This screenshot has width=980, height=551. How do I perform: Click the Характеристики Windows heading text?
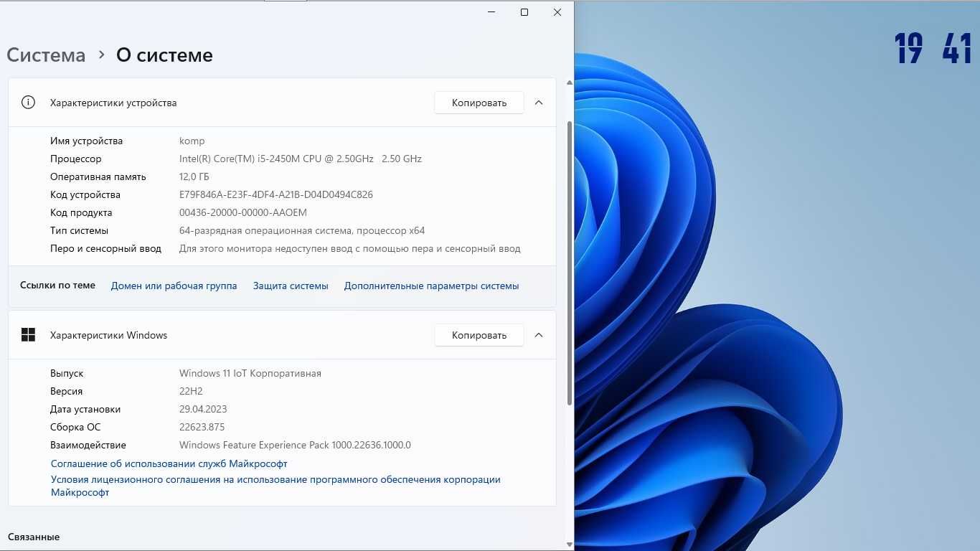pos(108,335)
